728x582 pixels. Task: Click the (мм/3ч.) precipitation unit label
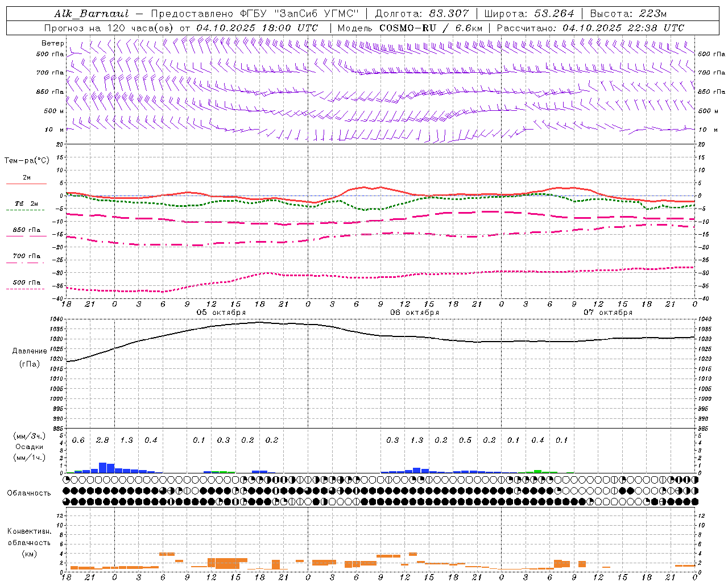point(28,436)
